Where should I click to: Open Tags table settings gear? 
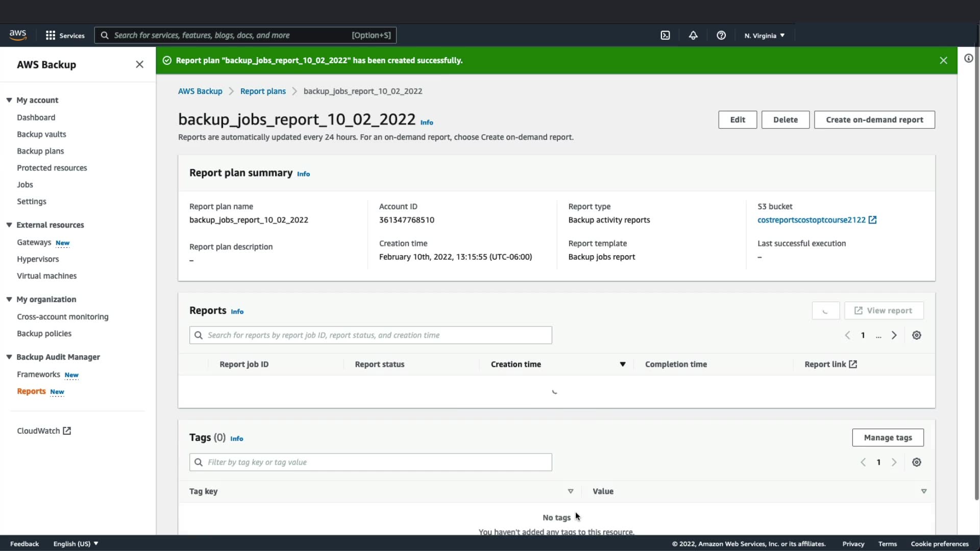917,462
